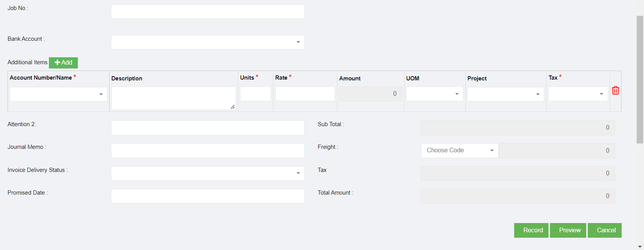Open the Tax dropdown in item row
This screenshot has width=644, height=250.
tap(577, 94)
